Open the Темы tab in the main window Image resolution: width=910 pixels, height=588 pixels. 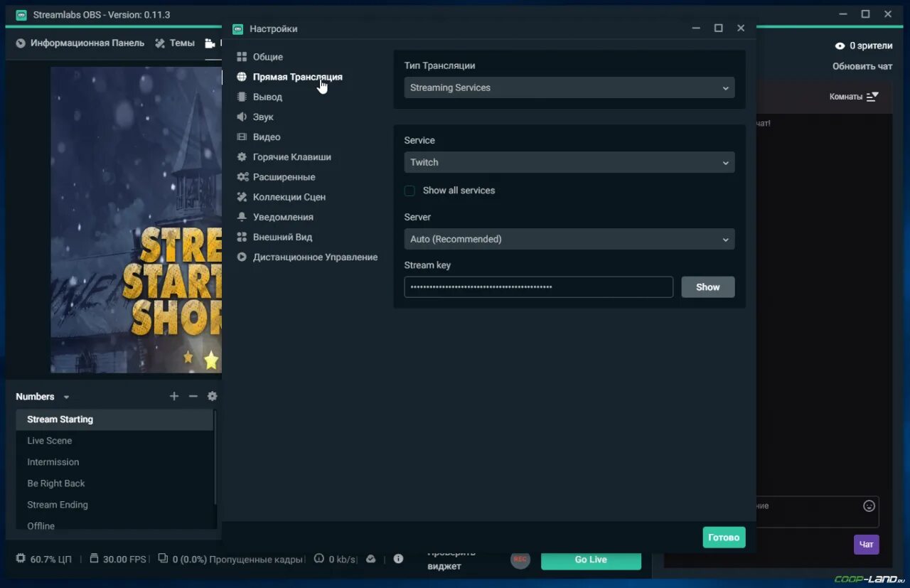(175, 43)
